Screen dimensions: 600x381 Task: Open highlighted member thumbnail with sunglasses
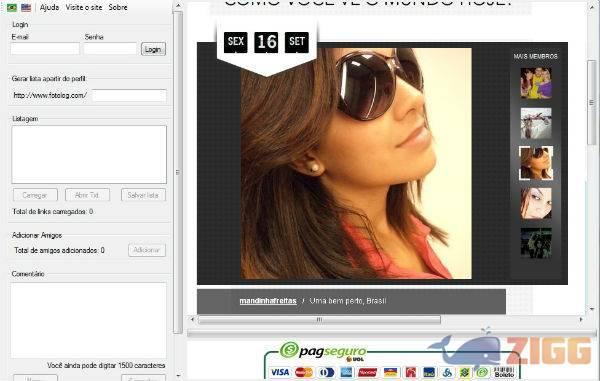pos(536,163)
